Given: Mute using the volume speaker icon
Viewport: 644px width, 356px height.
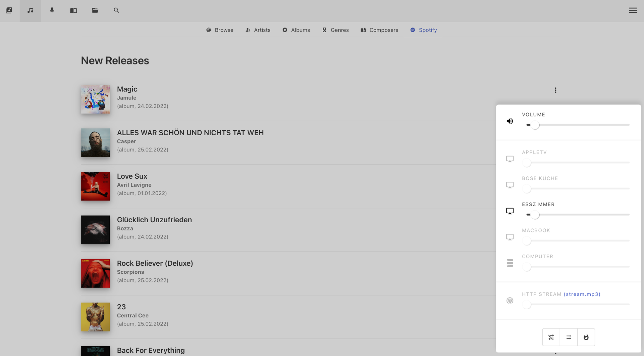Looking at the screenshot, I should tap(509, 121).
